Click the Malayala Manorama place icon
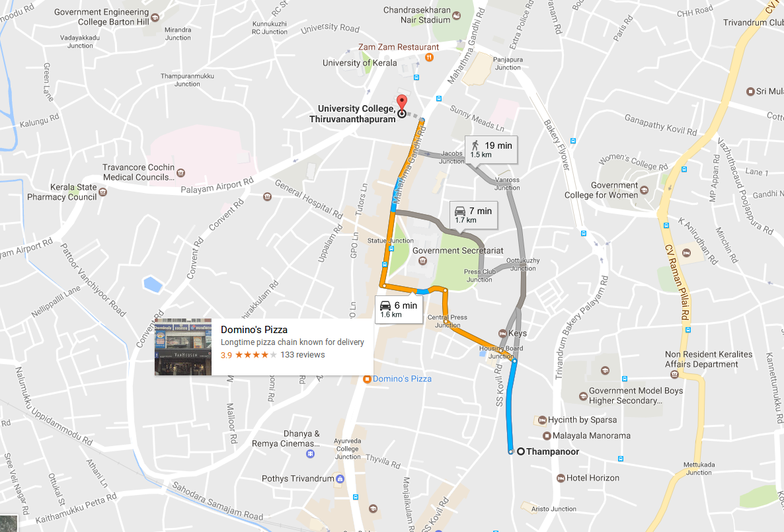Viewport: 784px width, 532px height. pos(547,436)
